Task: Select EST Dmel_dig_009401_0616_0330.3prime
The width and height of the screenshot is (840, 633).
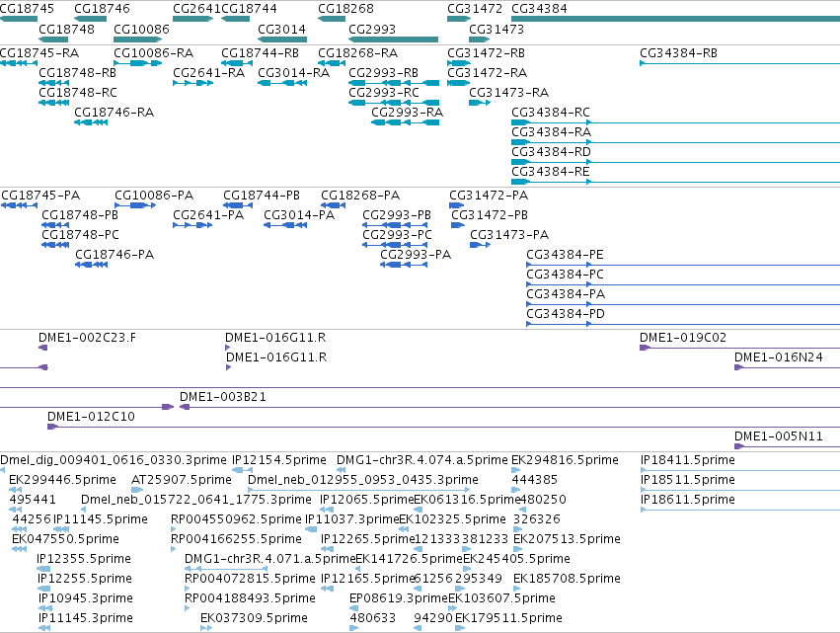Action: click(114, 460)
